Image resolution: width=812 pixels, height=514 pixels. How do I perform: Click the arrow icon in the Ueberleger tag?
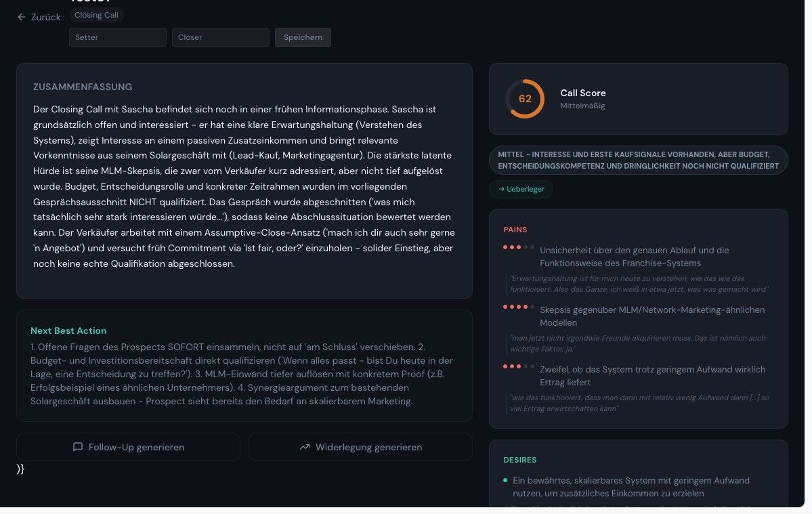[x=501, y=190]
